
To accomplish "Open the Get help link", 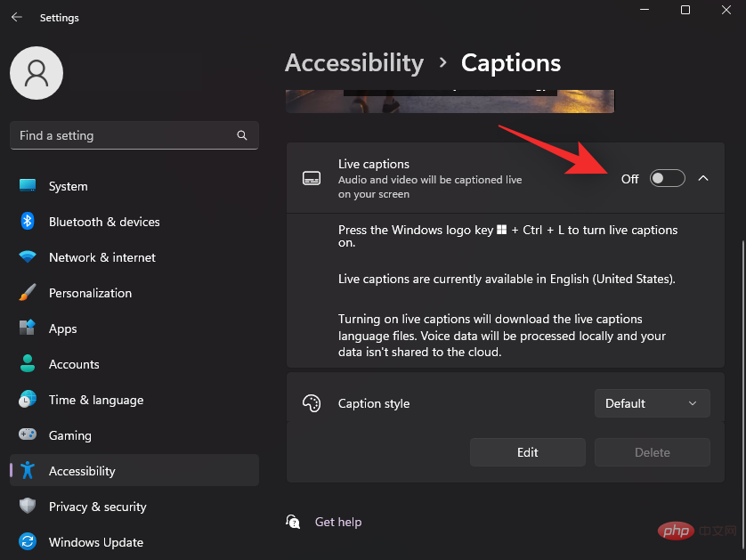I will coord(338,522).
